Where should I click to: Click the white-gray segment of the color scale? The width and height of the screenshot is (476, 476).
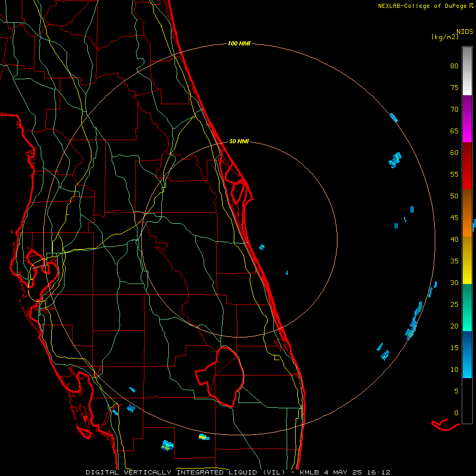point(467,71)
